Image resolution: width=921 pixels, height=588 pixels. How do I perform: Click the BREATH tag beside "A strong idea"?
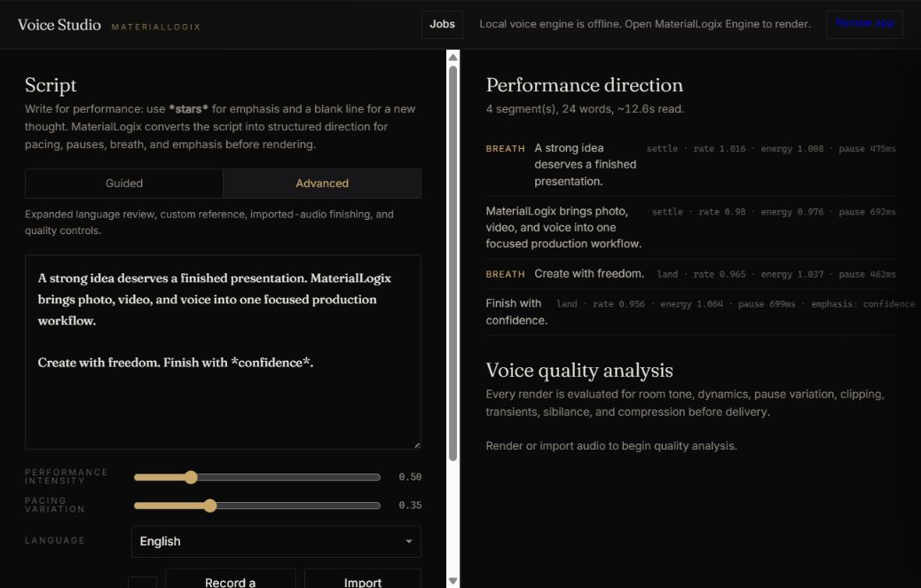coord(505,148)
